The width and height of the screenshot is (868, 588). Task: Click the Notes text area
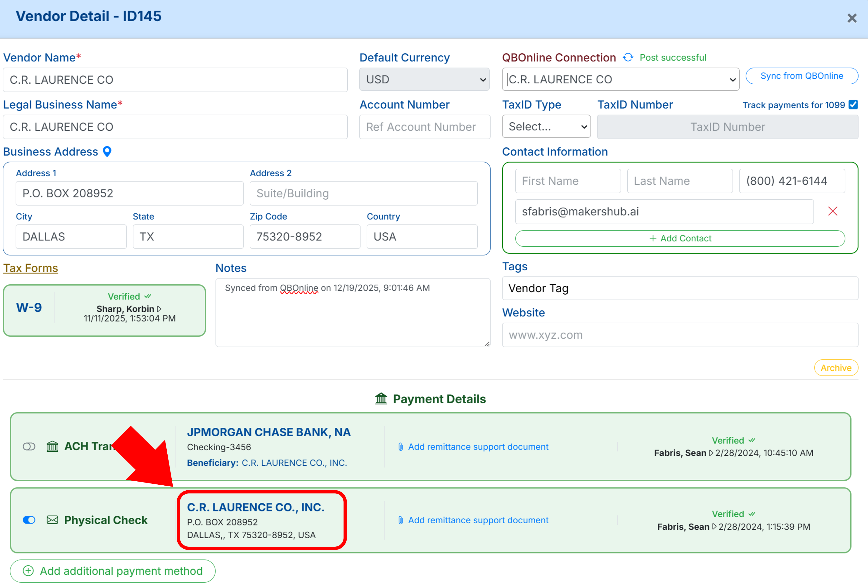353,312
